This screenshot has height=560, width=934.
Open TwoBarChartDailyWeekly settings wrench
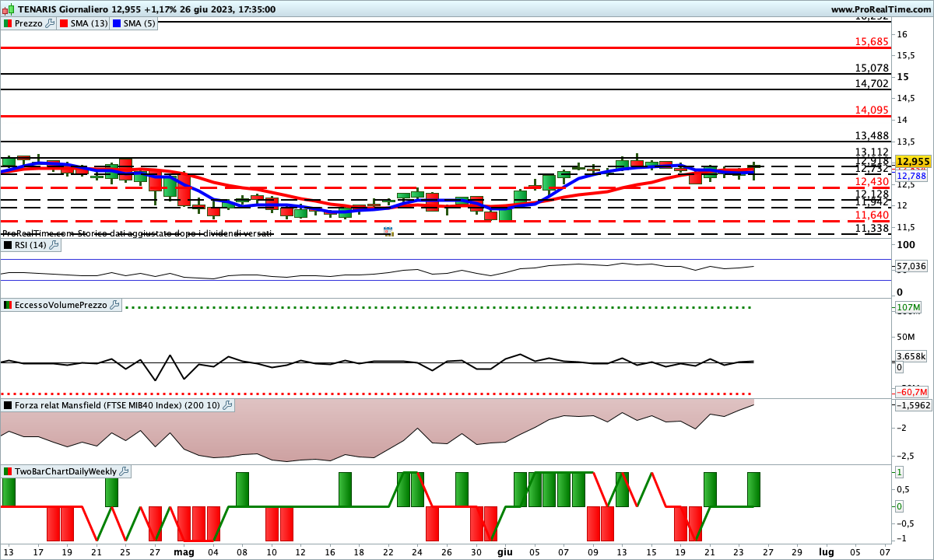pyautogui.click(x=124, y=471)
